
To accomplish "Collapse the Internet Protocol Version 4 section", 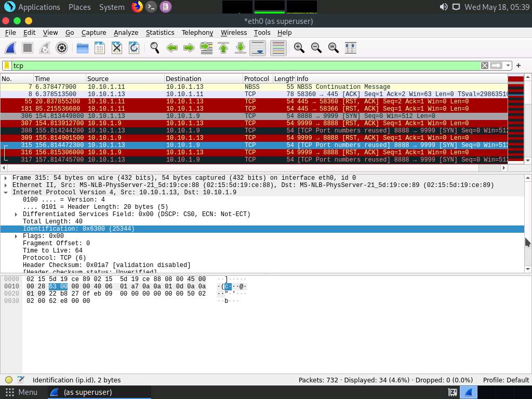I will click(6, 192).
